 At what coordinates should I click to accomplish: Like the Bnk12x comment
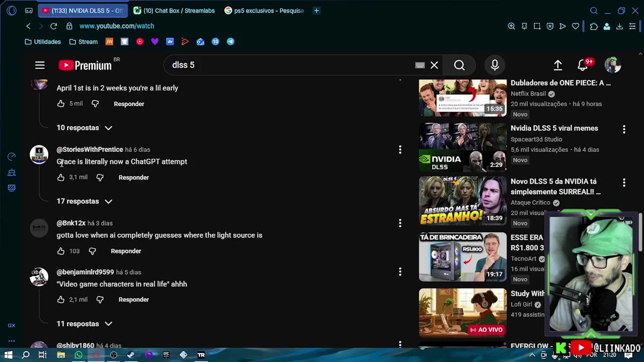tap(61, 251)
